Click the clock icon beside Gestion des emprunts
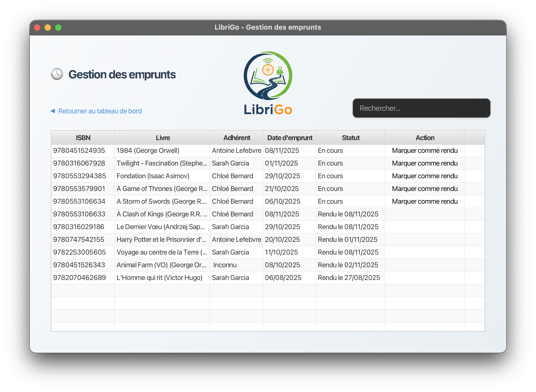 click(x=57, y=74)
